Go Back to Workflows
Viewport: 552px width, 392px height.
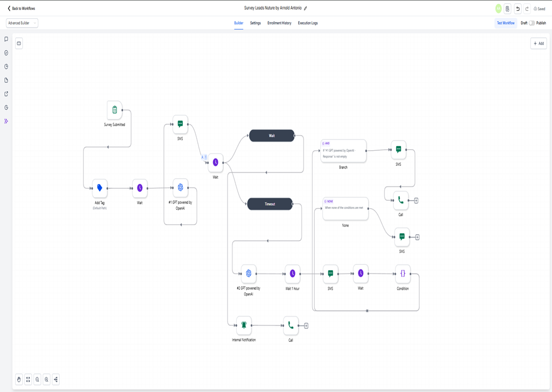pos(22,8)
